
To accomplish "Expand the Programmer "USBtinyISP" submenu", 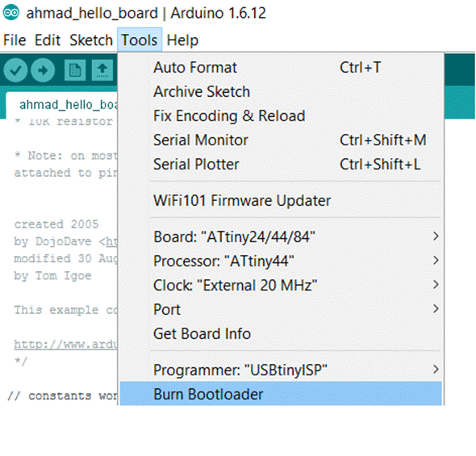I will click(x=281, y=370).
